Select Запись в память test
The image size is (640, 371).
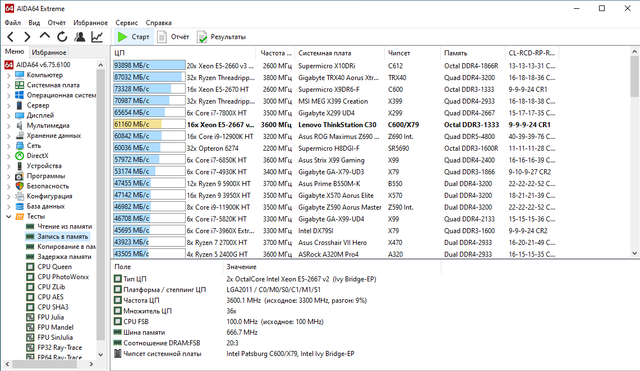click(62, 237)
